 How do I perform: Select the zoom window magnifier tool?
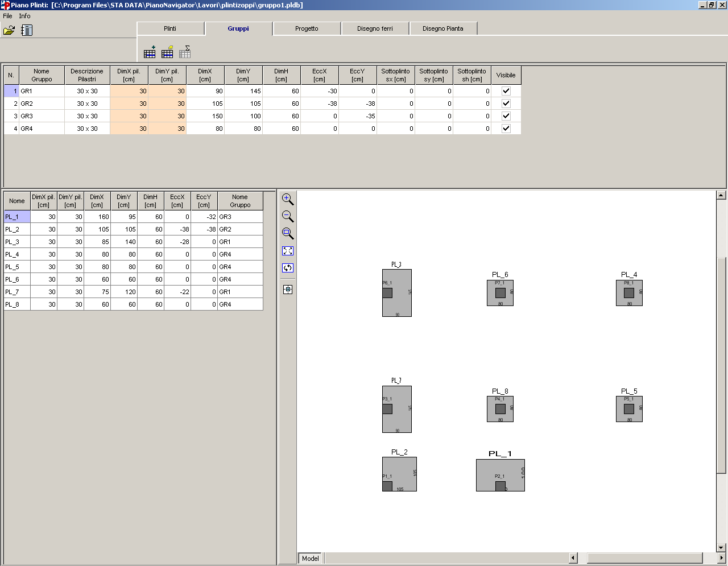click(x=288, y=234)
